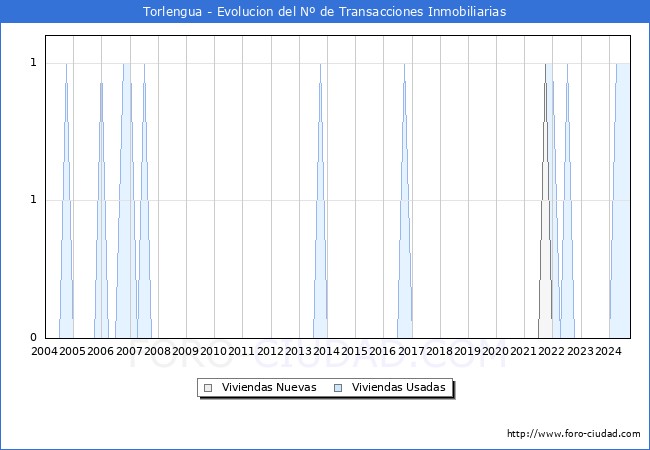Viewport: 650px width, 450px height.
Task: Click the 2020 x-axis year label
Action: 495,351
